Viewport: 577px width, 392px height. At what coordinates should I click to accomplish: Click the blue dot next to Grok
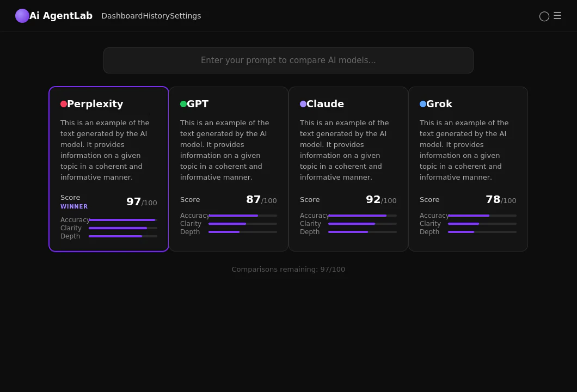tap(423, 104)
